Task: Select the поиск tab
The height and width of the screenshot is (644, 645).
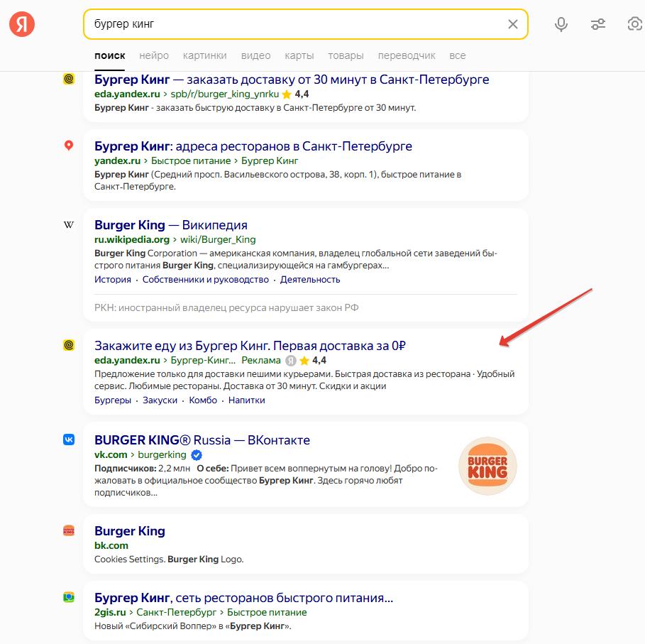Action: coord(109,55)
